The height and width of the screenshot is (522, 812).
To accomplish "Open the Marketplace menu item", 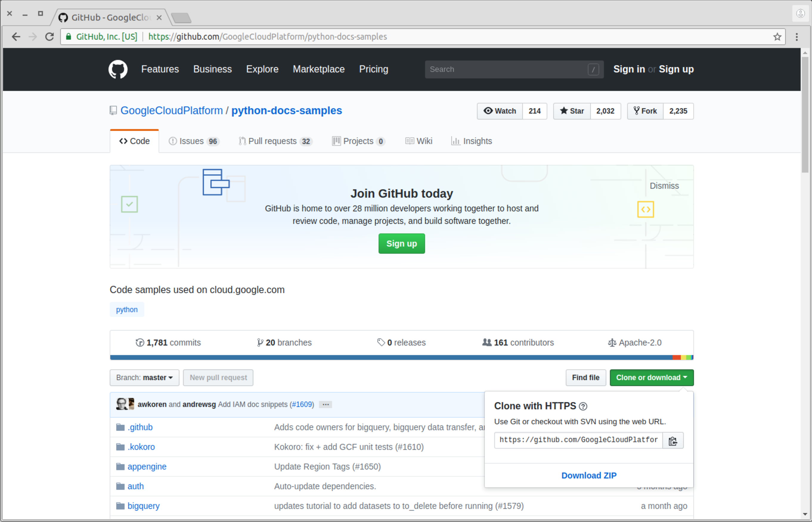I will 318,69.
